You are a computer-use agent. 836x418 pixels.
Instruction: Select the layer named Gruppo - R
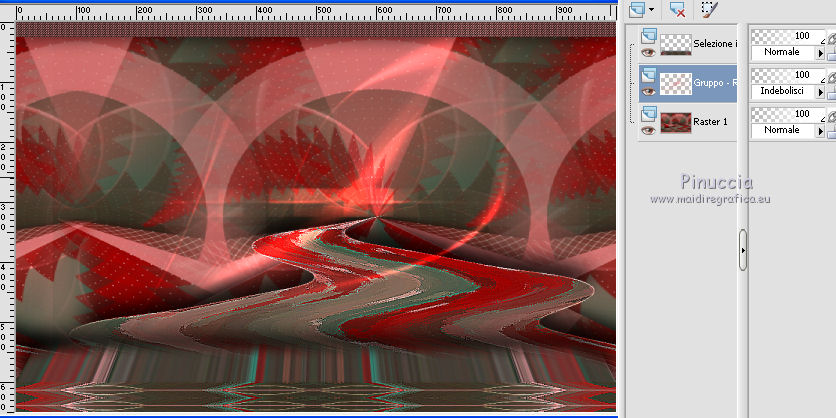point(715,83)
